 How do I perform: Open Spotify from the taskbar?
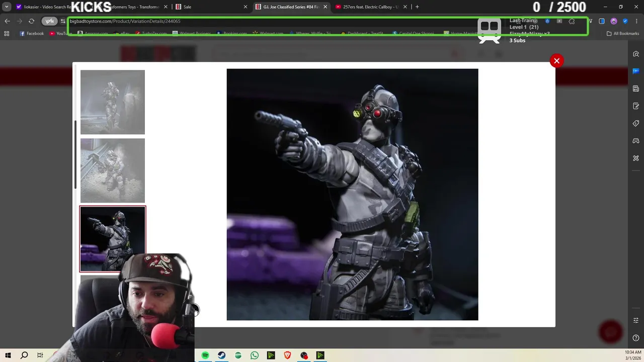pyautogui.click(x=205, y=355)
